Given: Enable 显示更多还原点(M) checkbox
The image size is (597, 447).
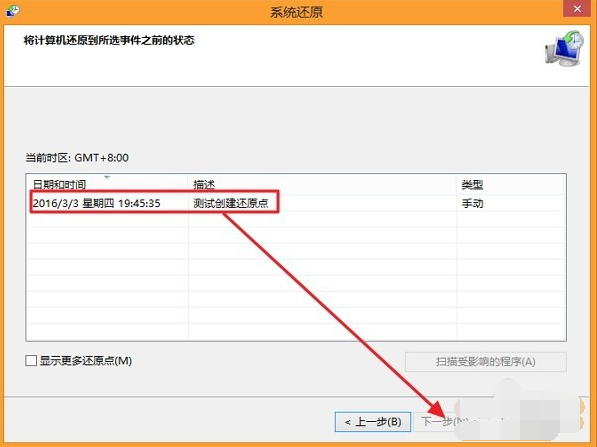Looking at the screenshot, I should [31, 360].
